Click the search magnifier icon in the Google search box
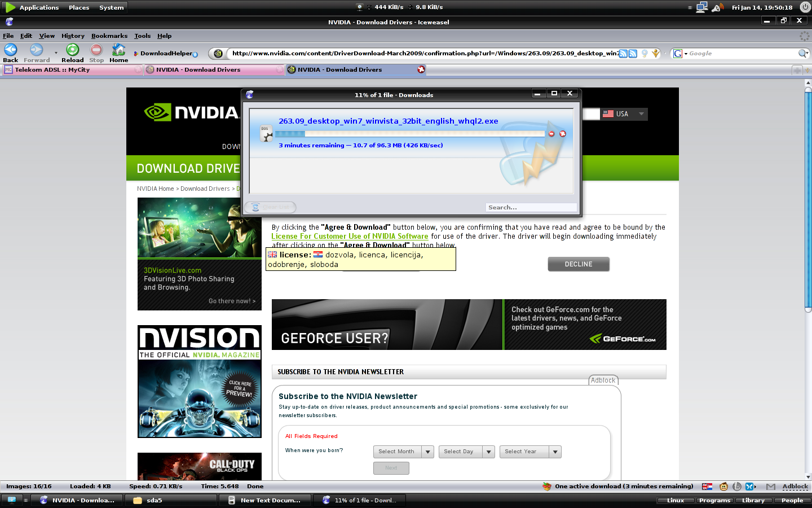The width and height of the screenshot is (812, 508). click(802, 54)
